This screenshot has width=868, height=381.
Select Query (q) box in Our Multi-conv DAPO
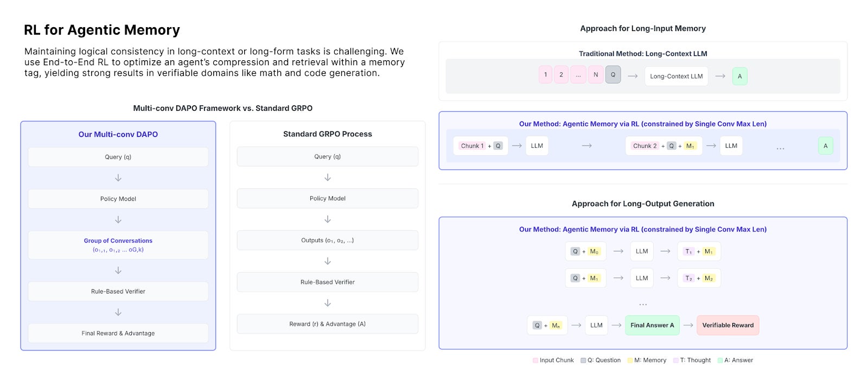118,157
